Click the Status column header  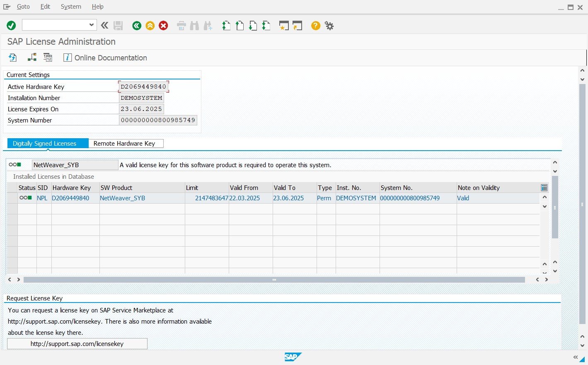(x=27, y=188)
